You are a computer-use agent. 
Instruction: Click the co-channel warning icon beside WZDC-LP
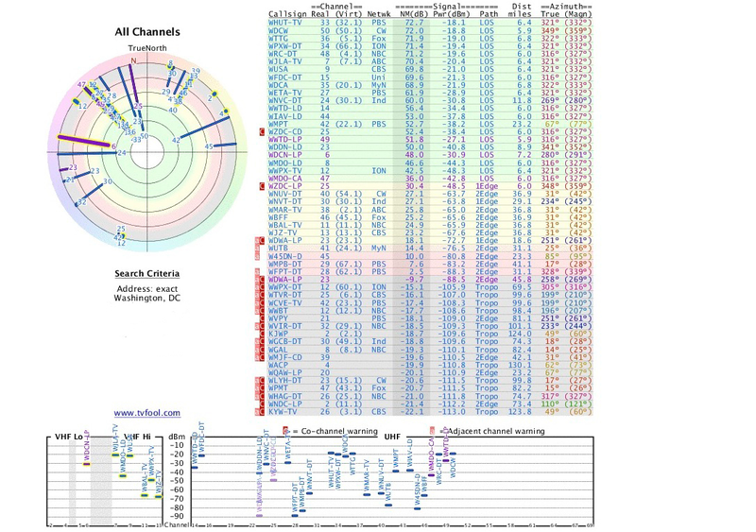(262, 186)
